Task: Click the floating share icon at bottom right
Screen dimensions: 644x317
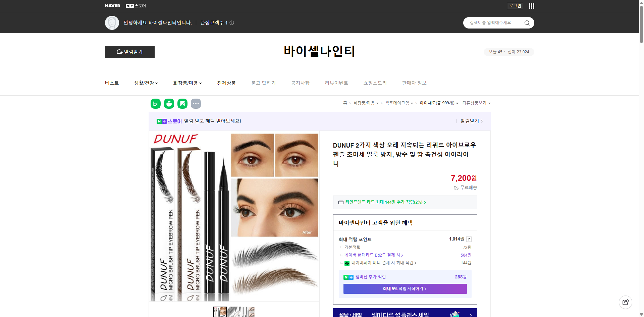Action: coord(626,302)
